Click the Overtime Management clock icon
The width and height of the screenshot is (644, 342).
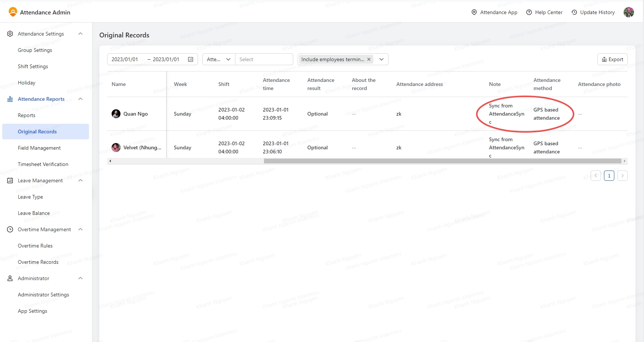pyautogui.click(x=10, y=229)
